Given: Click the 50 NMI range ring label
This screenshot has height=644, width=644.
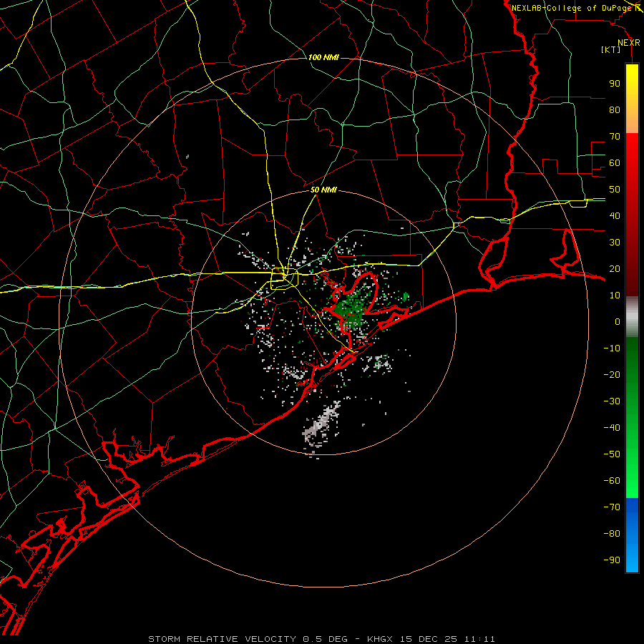Looking at the screenshot, I should pyautogui.click(x=323, y=190).
